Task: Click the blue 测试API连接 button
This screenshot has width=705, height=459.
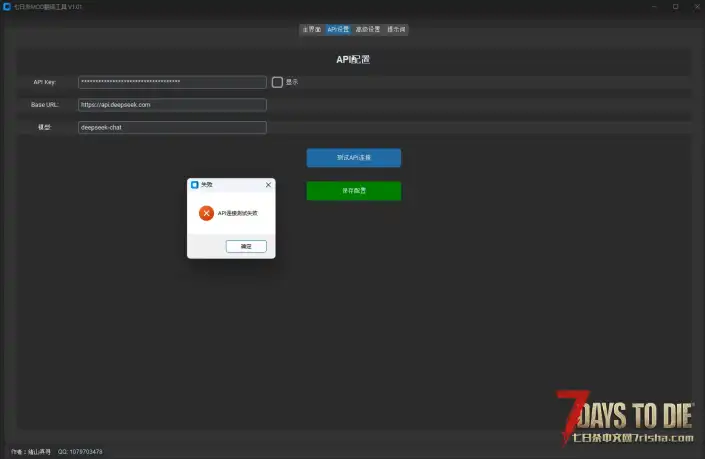Action: click(x=354, y=158)
